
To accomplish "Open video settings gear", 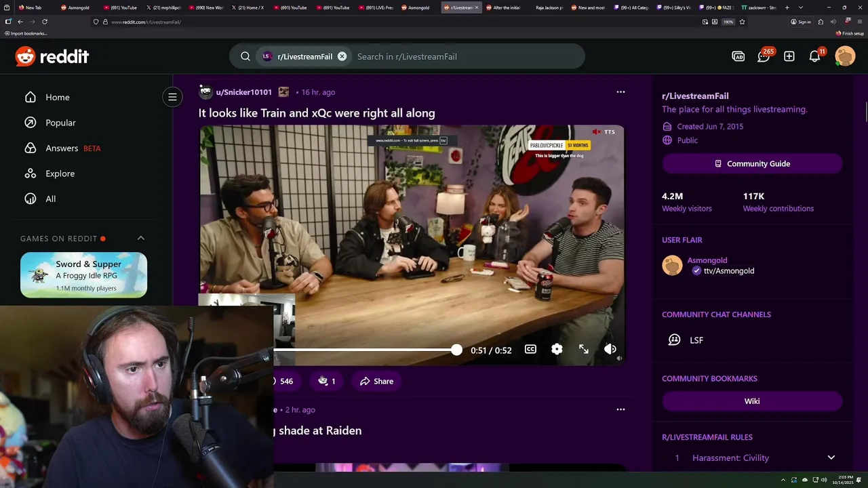I will [557, 349].
